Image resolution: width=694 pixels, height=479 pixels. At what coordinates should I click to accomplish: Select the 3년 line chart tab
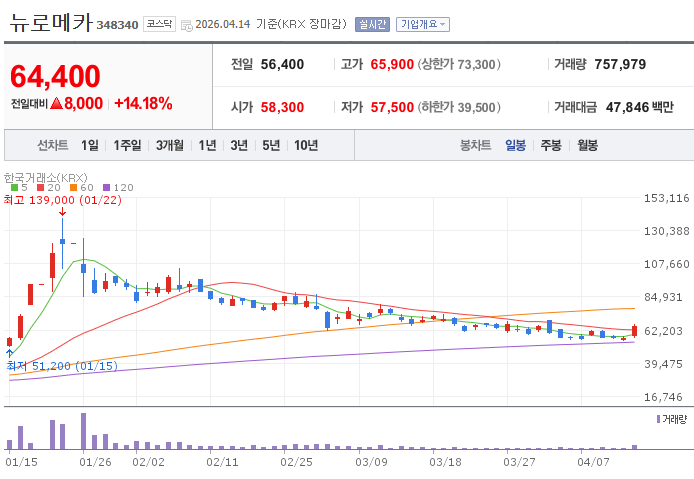point(239,145)
